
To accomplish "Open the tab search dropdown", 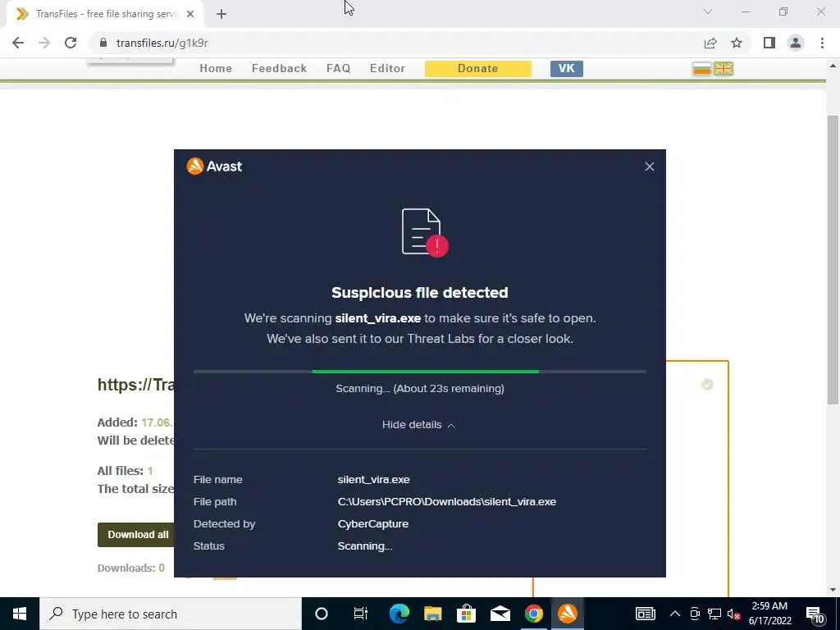I will pyautogui.click(x=708, y=11).
